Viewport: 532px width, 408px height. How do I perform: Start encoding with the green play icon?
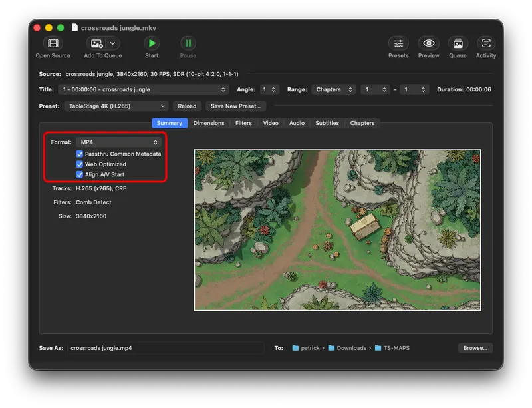(x=152, y=43)
